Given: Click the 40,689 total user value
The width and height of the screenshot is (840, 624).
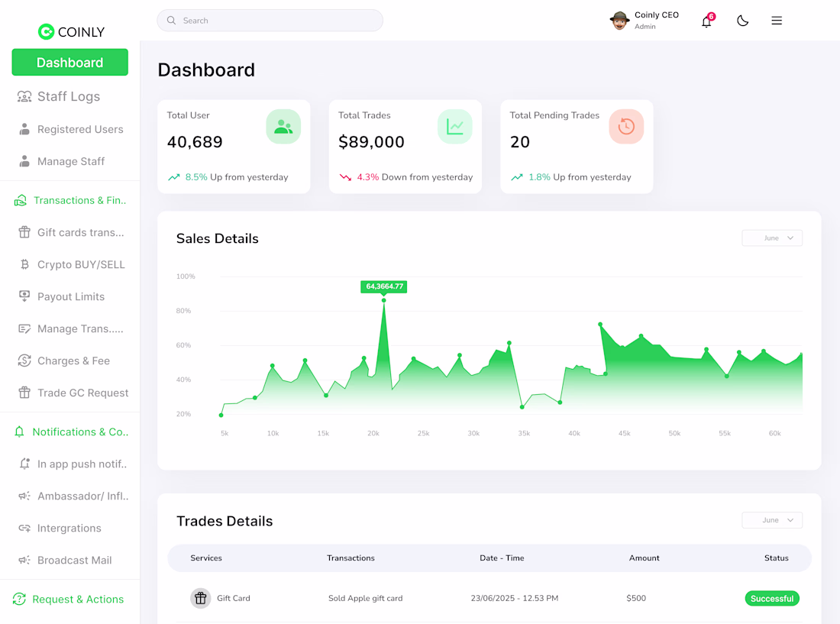Looking at the screenshot, I should (x=195, y=142).
